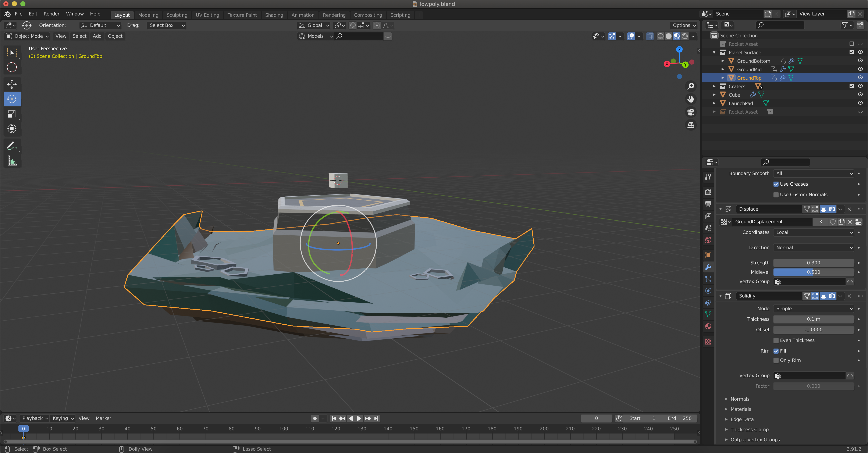The height and width of the screenshot is (453, 868).
Task: Switch to rendered viewport shading
Action: tap(685, 36)
